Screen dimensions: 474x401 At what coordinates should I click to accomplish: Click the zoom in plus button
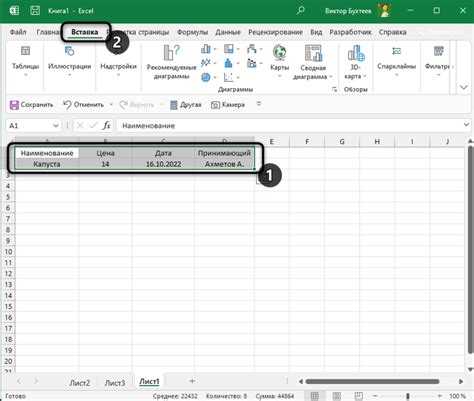click(x=439, y=396)
